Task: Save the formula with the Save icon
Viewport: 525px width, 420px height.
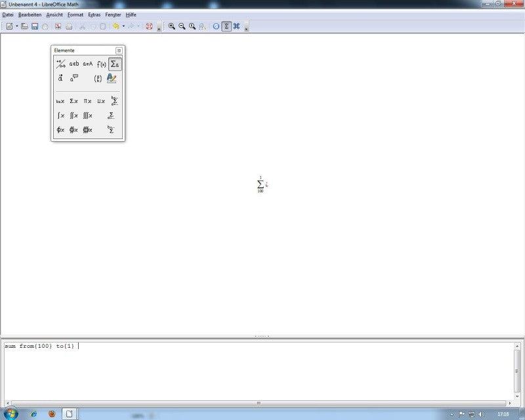Action: (35, 26)
